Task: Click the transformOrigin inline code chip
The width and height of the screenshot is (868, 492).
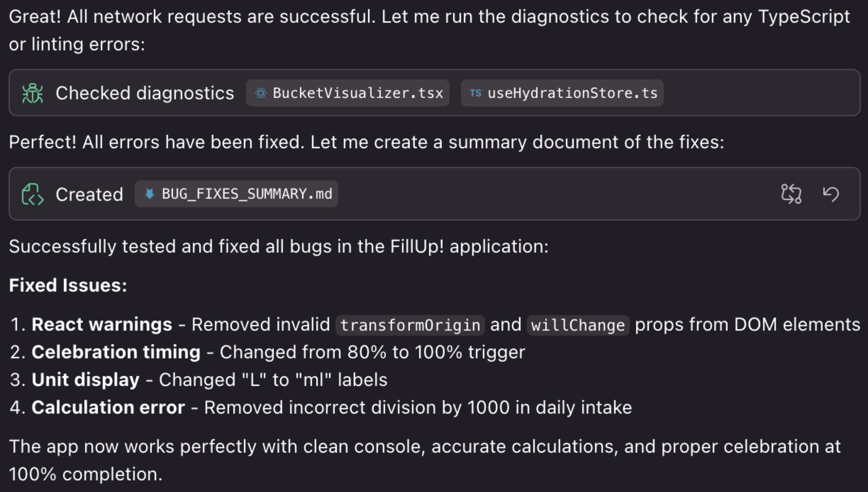Action: coord(409,324)
